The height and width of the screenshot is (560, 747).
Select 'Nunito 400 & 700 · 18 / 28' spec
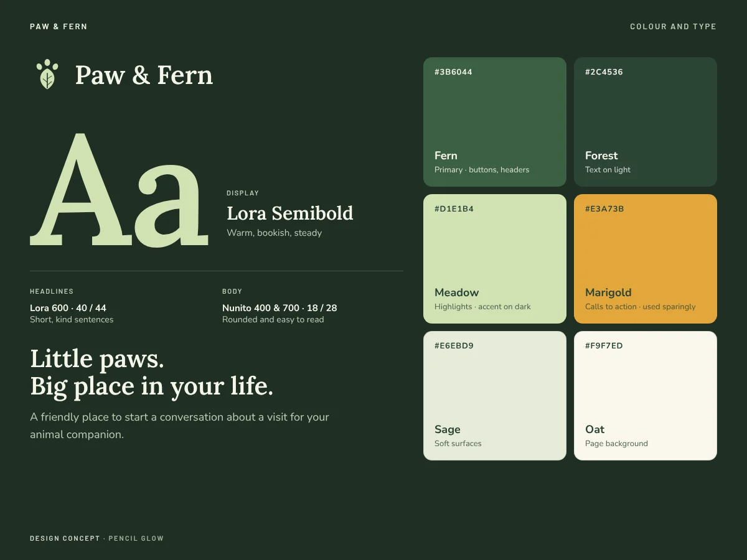[x=280, y=308]
